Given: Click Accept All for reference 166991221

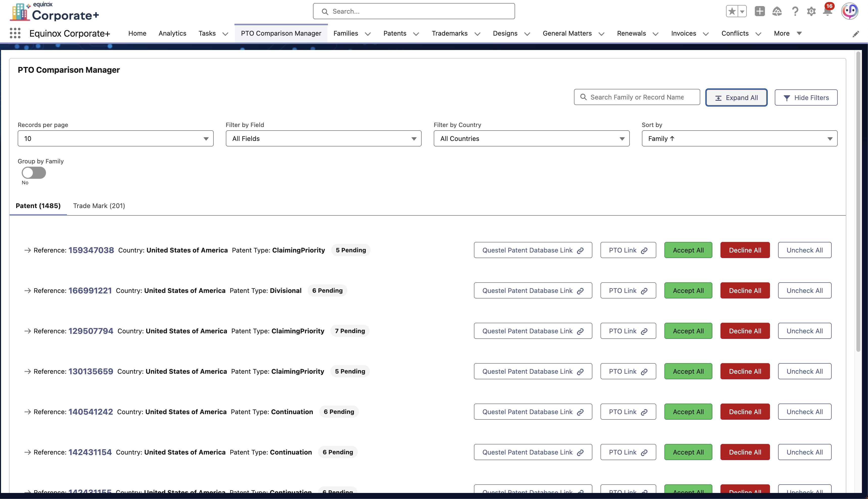Looking at the screenshot, I should click(x=688, y=291).
